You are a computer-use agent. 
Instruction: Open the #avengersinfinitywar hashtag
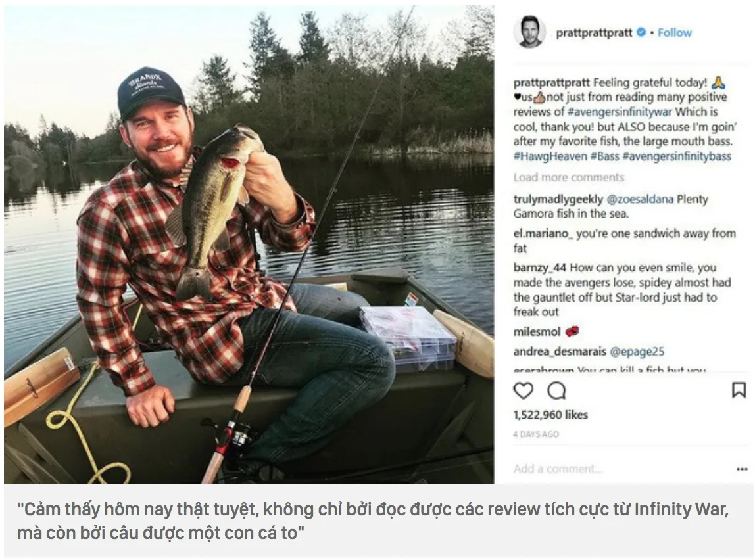[620, 112]
